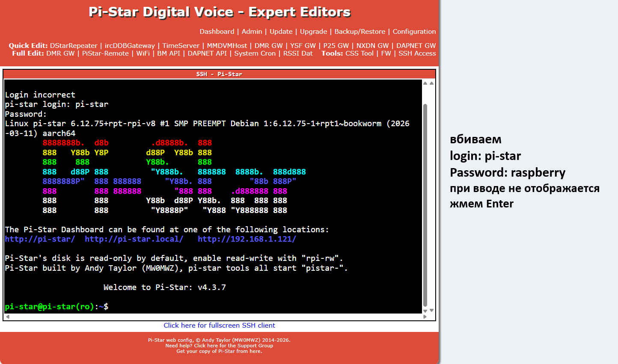Click the 'SSH - Pi-Star' panel title
The image size is (618, 364).
219,74
